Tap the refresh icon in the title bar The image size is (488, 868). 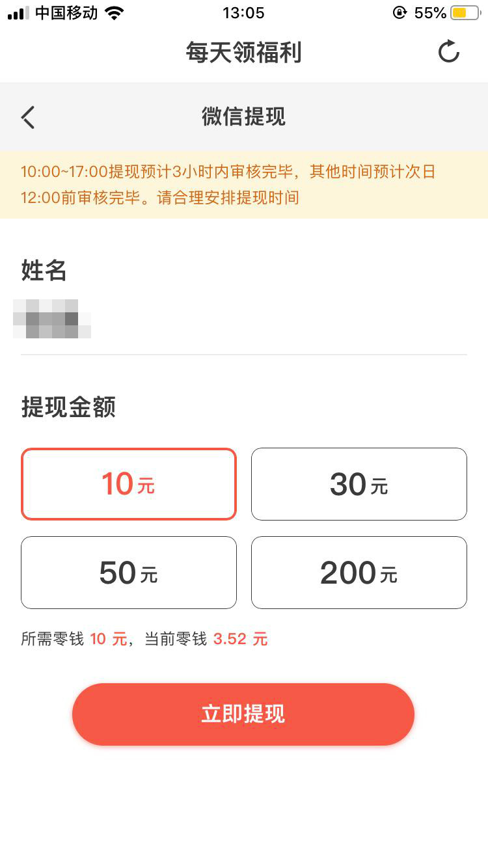pos(448,52)
